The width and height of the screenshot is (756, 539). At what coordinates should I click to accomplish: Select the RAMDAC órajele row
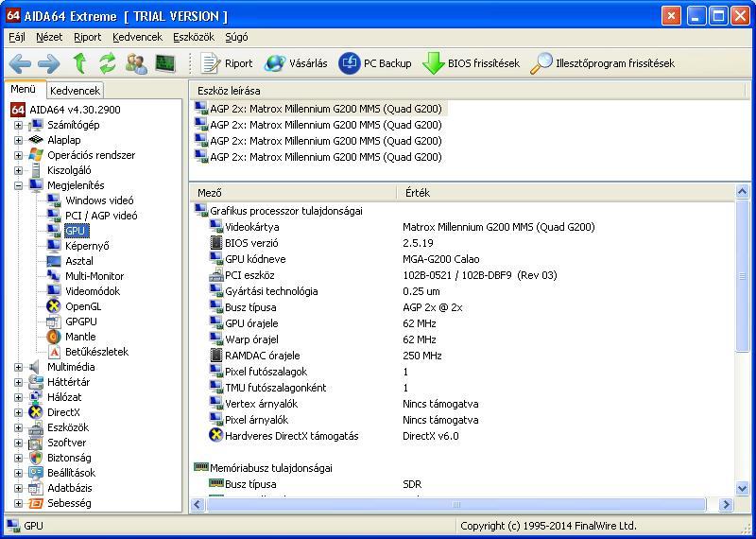click(463, 356)
